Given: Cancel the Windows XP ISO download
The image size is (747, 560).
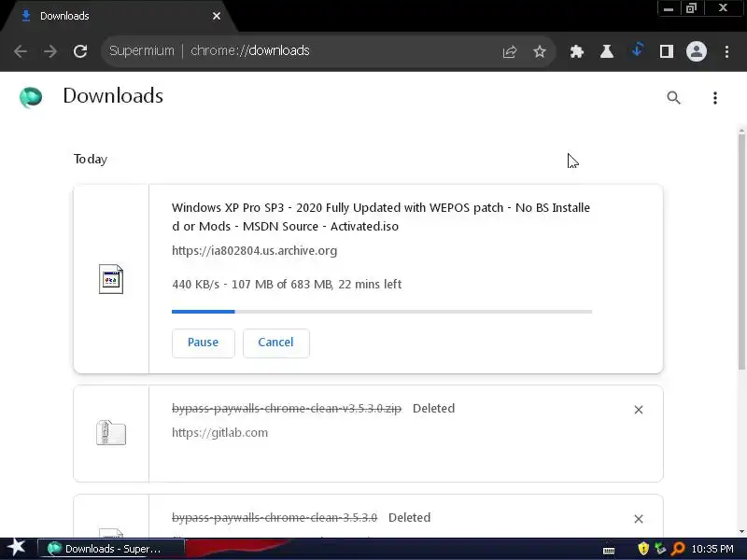Looking at the screenshot, I should click(x=275, y=343).
